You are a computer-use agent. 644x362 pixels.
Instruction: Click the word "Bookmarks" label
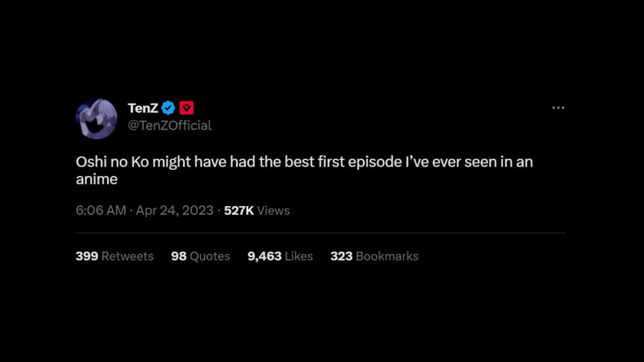(x=387, y=256)
